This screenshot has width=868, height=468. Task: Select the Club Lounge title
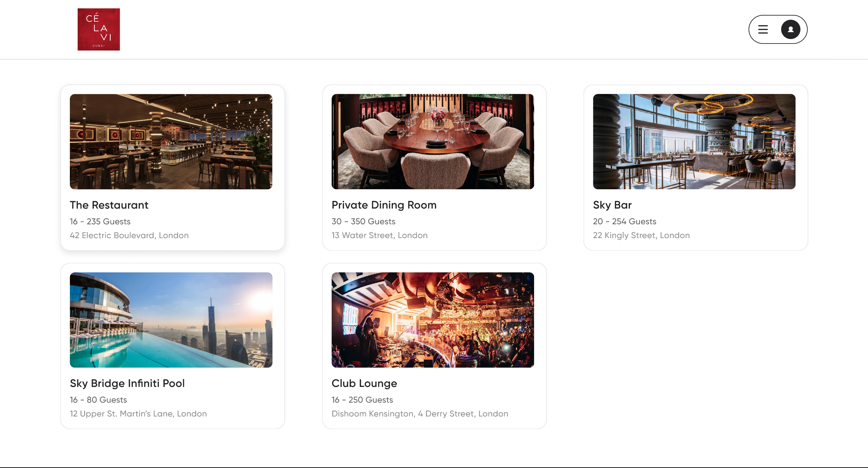click(364, 383)
